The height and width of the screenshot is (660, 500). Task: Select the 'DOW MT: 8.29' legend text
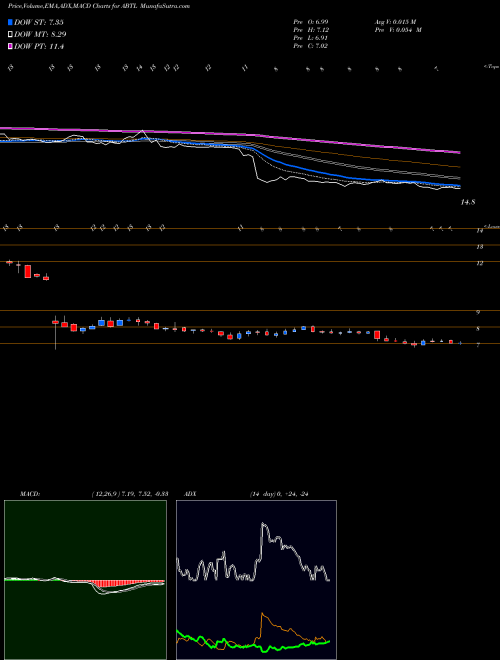[40, 35]
